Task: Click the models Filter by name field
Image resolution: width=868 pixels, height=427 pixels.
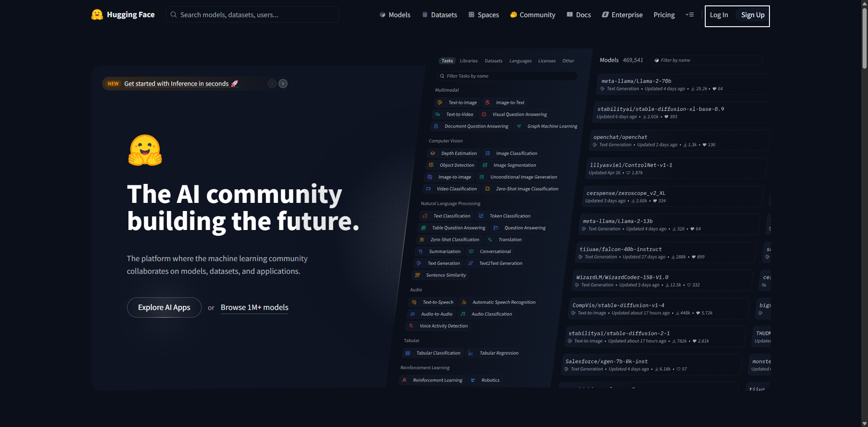Action: coord(708,60)
